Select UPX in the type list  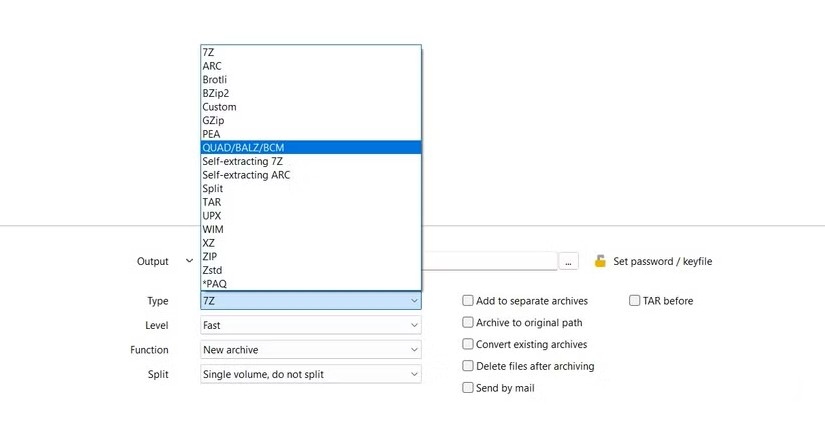pos(311,216)
